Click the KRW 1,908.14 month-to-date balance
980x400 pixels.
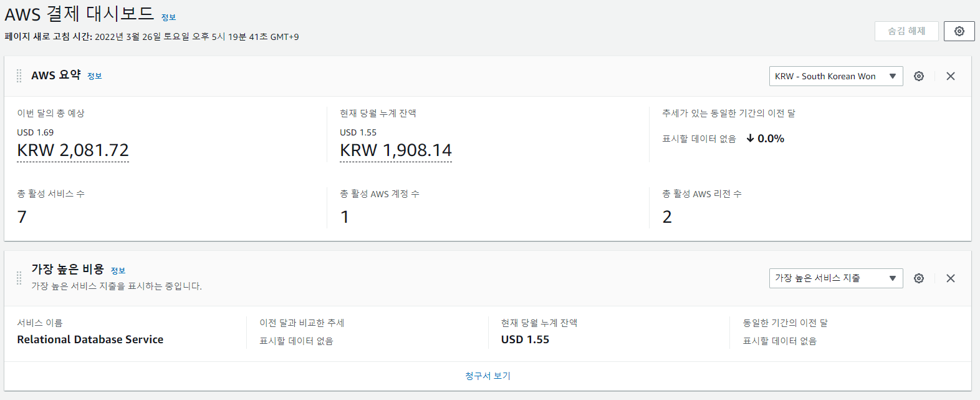pos(395,150)
